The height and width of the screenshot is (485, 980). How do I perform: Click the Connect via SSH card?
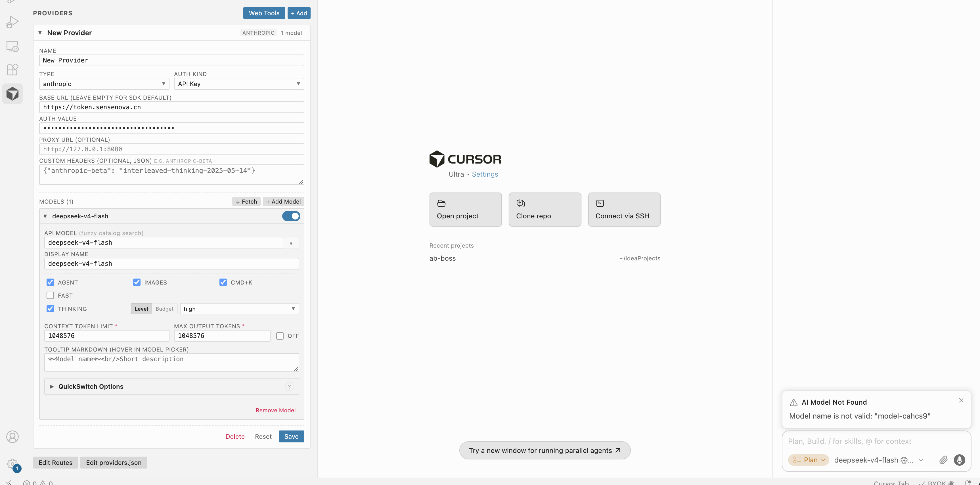tap(624, 210)
